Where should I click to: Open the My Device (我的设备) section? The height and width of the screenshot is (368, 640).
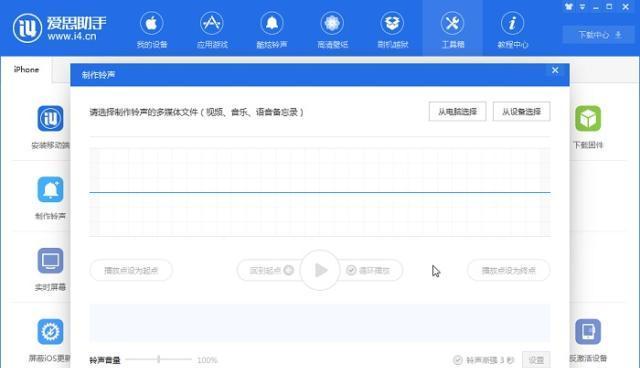(151, 30)
